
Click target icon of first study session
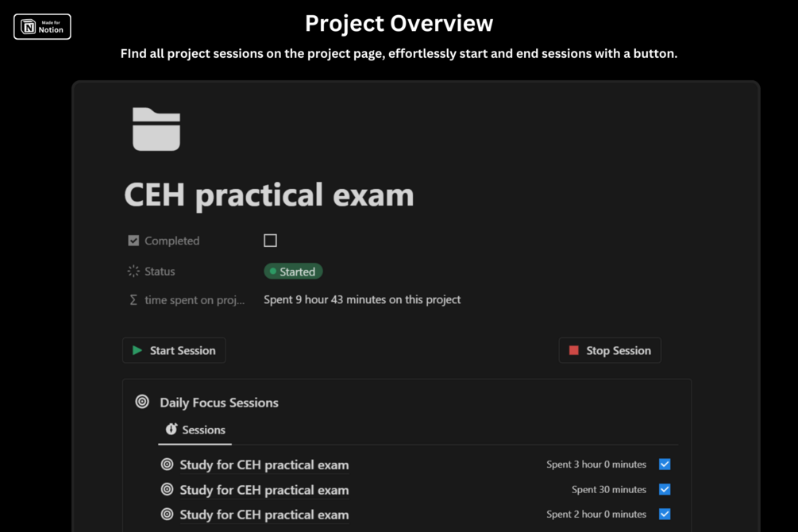point(167,465)
